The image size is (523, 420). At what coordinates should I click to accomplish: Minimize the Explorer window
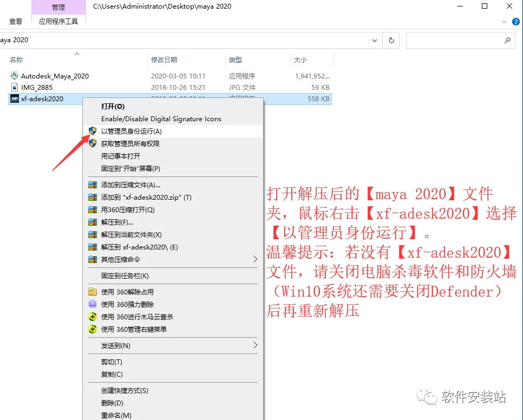click(460, 6)
